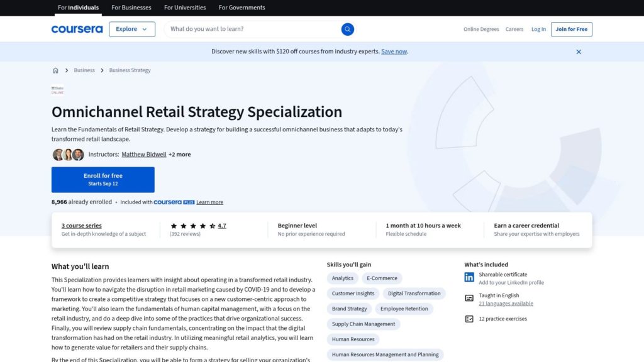Open the '21 languages available' list

[506, 304]
